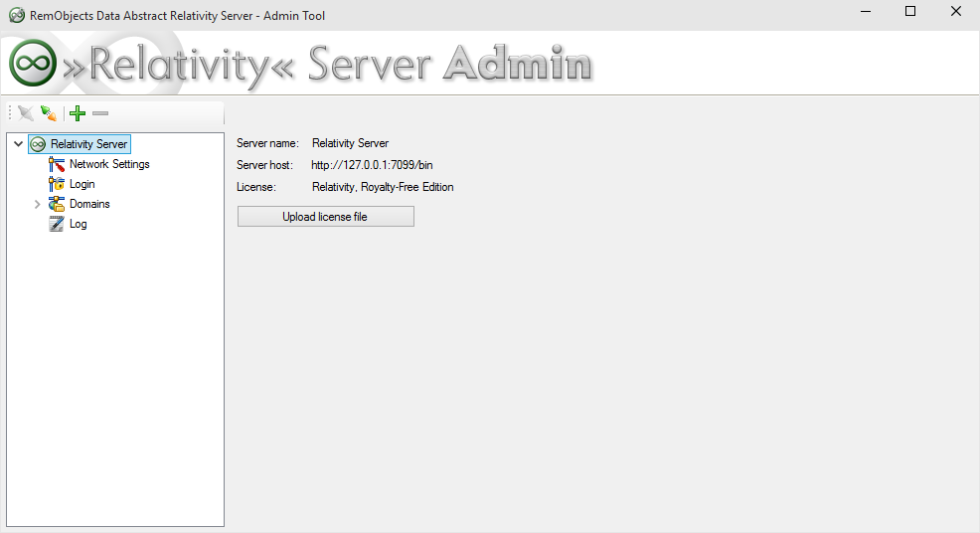980x533 pixels.
Task: Click the server name value Relativity Server
Action: pyautogui.click(x=350, y=143)
